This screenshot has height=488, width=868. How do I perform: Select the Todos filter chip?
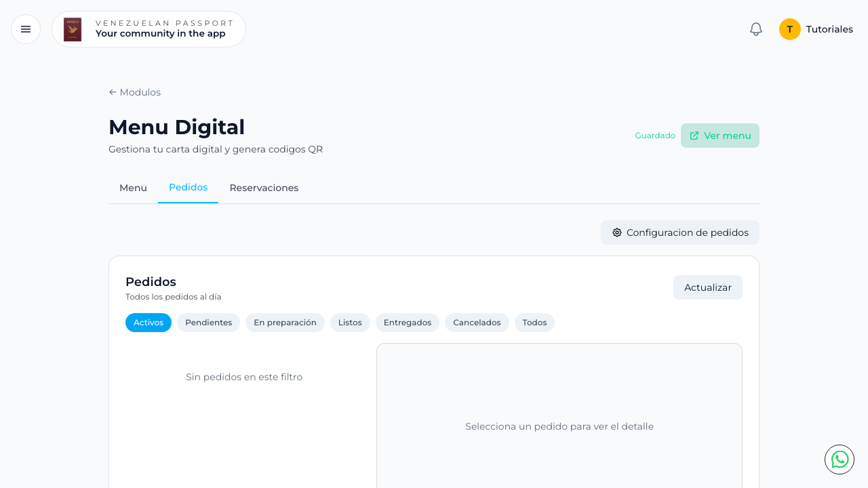click(534, 323)
